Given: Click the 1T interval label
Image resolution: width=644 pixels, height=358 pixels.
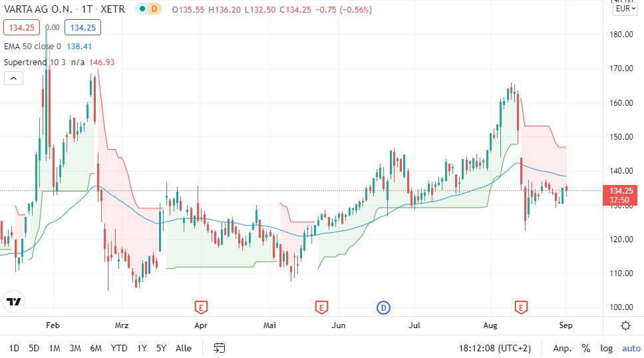Looking at the screenshot, I should click(x=87, y=9).
